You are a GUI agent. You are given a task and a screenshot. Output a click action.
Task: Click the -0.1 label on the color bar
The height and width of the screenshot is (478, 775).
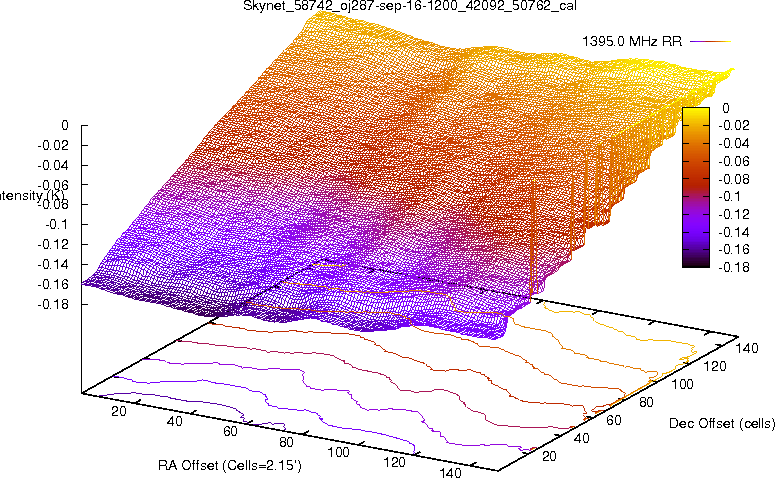coord(730,196)
